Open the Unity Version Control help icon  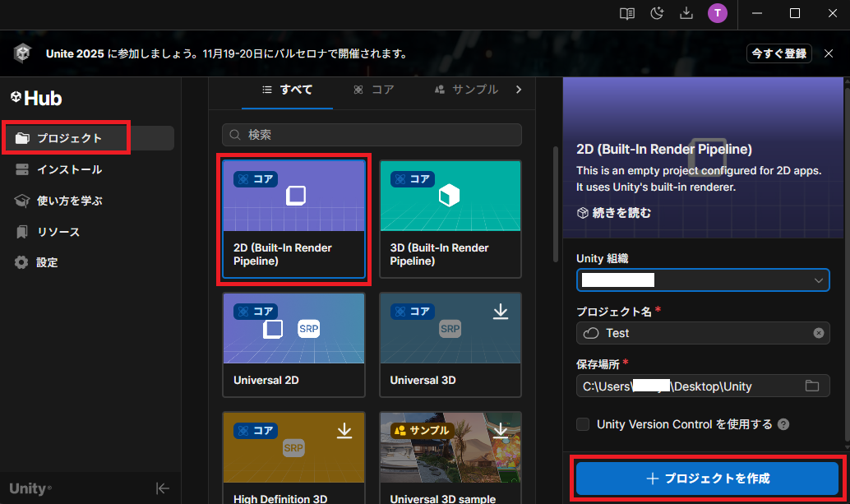(x=783, y=424)
